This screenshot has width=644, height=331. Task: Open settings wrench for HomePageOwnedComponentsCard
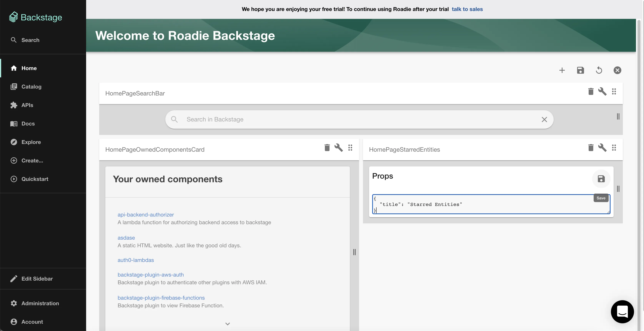[x=339, y=148]
